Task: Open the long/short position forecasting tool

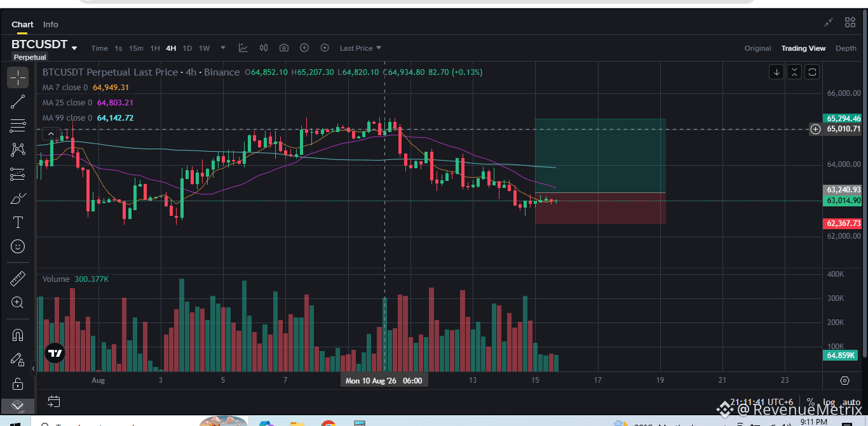Action: pos(18,174)
